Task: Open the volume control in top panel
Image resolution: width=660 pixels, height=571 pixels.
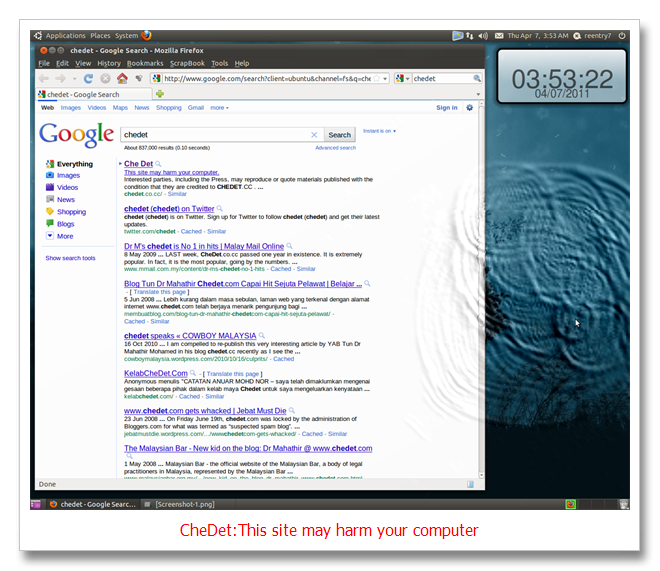Action: pos(483,36)
